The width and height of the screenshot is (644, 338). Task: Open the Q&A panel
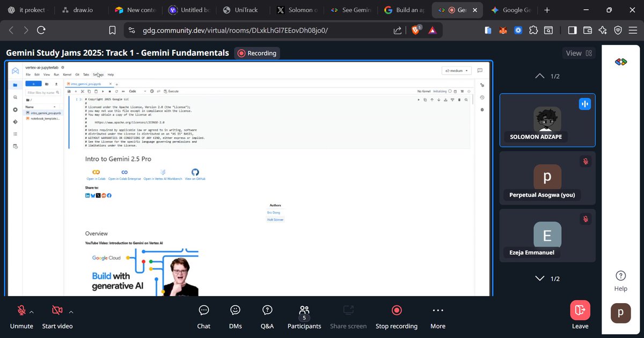267,317
